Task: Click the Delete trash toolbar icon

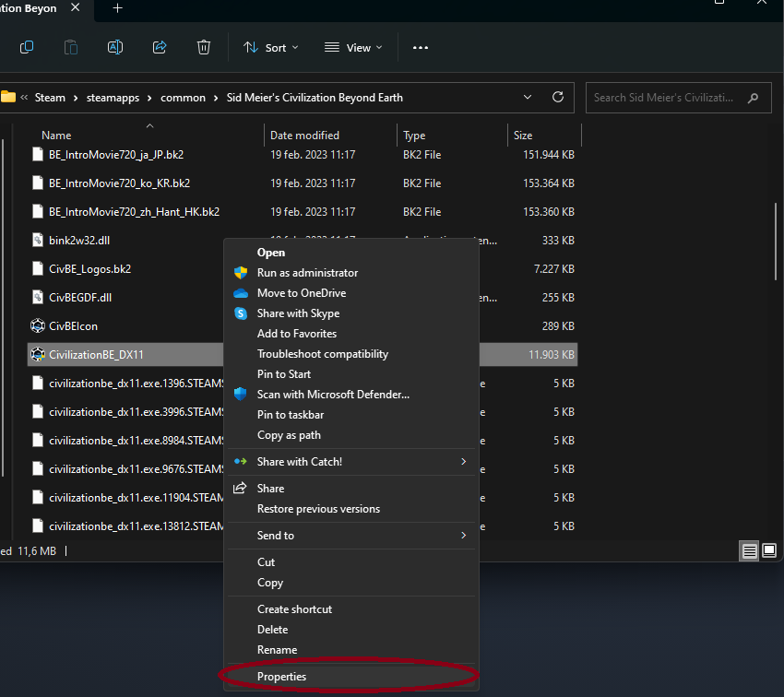Action: click(x=204, y=47)
